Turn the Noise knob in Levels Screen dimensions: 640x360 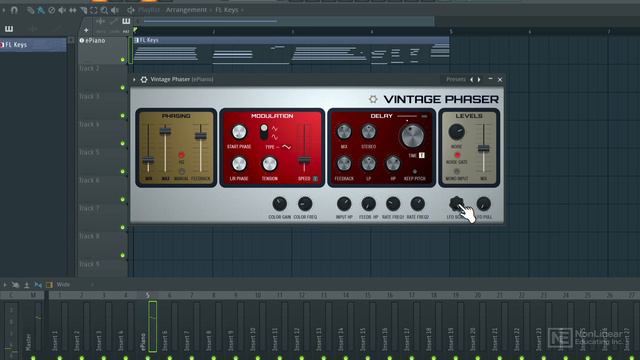pos(456,132)
